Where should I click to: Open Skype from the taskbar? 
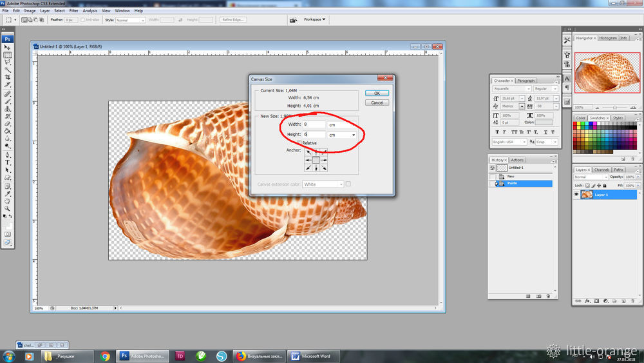[222, 356]
